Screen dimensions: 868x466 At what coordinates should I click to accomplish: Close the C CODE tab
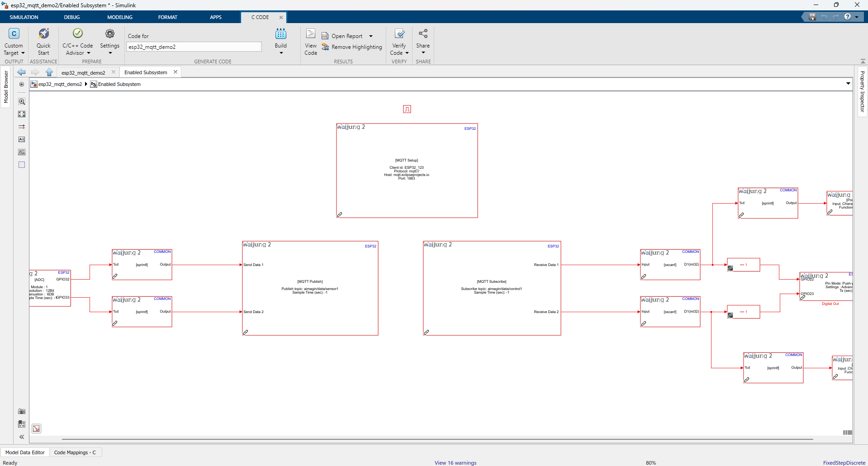[x=281, y=17]
